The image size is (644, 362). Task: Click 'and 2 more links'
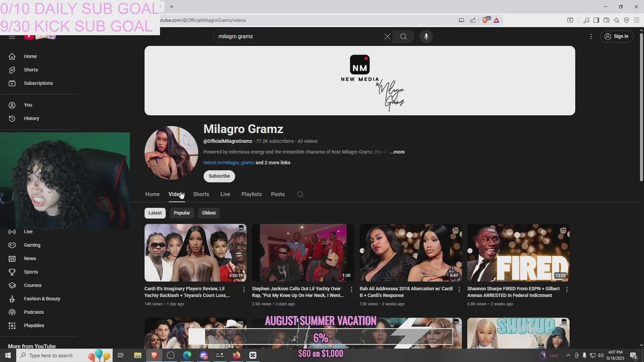[273, 163]
